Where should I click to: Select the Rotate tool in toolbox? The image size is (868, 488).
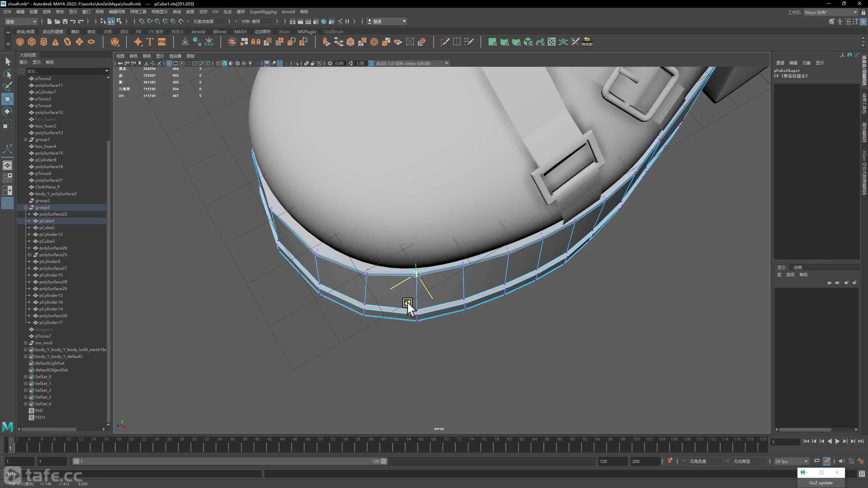click(x=7, y=111)
